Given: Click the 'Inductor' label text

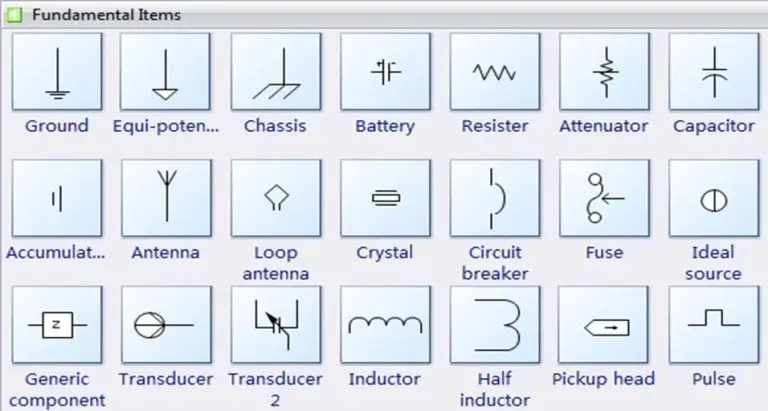Looking at the screenshot, I should 385,379.
